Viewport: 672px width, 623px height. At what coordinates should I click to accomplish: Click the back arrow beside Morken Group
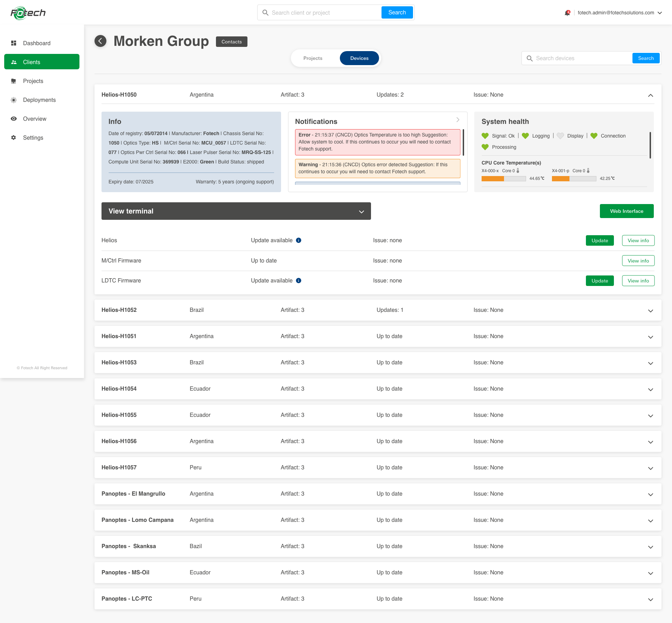coord(100,41)
